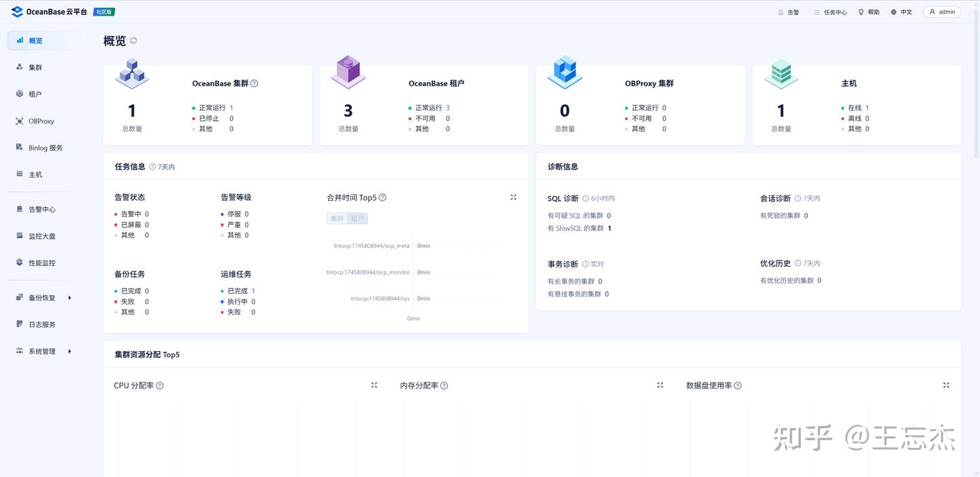Click clock icon next to 优化历史
The height and width of the screenshot is (477, 980).
798,263
